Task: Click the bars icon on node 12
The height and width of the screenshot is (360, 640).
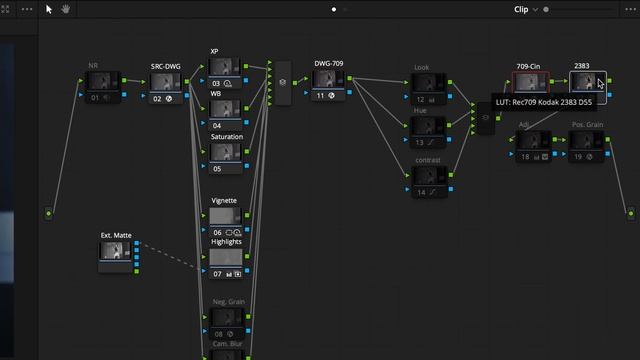Action: pyautogui.click(x=431, y=100)
